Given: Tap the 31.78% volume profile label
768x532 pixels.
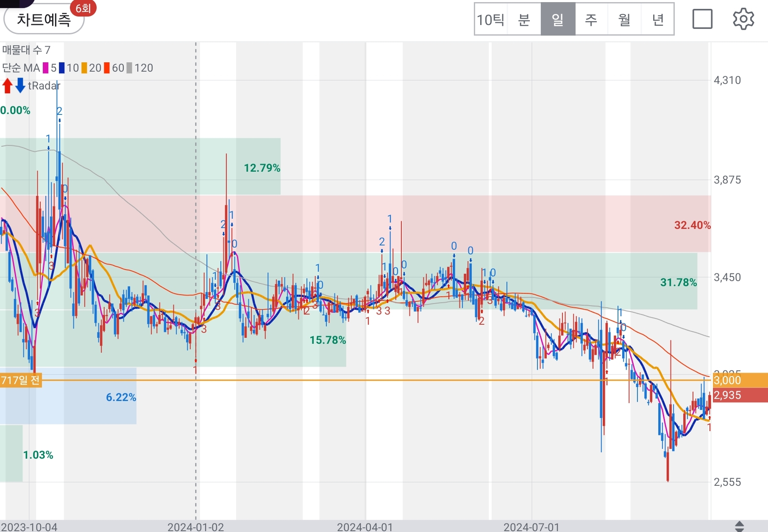Looking at the screenshot, I should (679, 282).
